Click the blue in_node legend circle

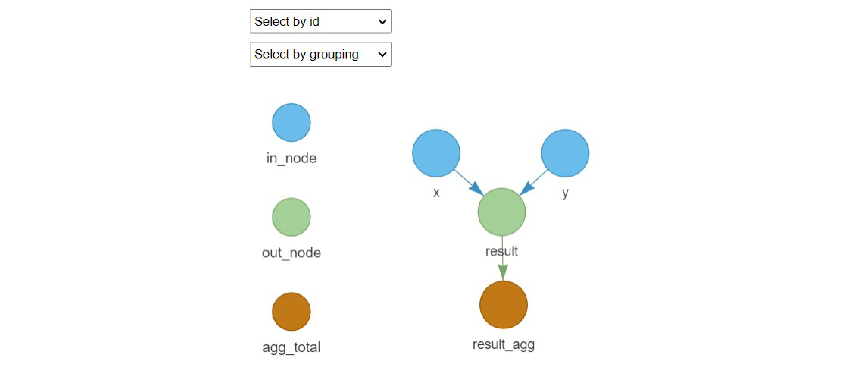pyautogui.click(x=291, y=122)
